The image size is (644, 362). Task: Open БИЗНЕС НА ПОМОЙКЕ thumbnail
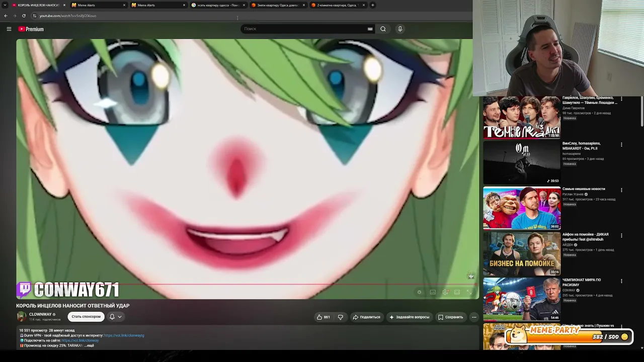[x=522, y=254]
